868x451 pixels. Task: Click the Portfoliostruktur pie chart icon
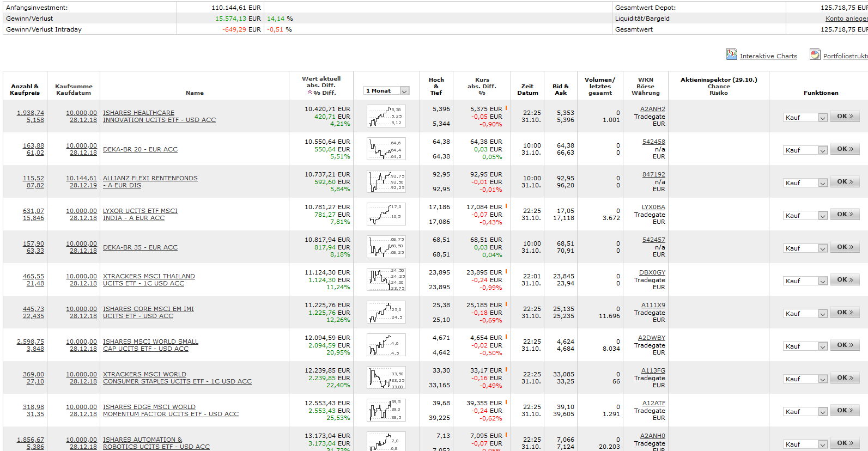(x=815, y=54)
